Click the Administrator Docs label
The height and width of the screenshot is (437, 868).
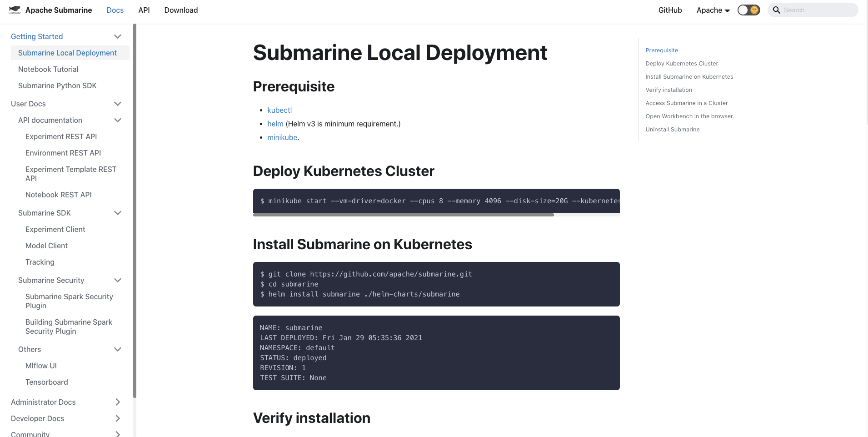click(x=43, y=402)
